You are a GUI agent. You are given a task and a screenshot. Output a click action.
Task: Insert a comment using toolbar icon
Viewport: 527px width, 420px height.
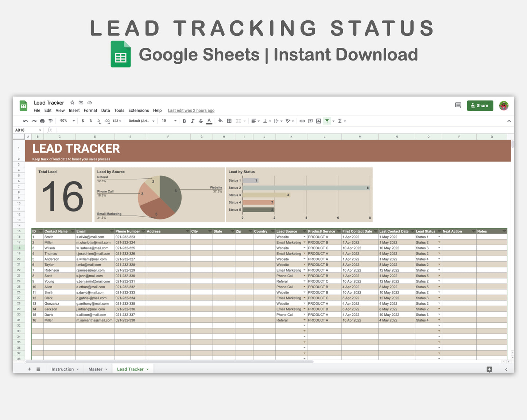coord(310,121)
